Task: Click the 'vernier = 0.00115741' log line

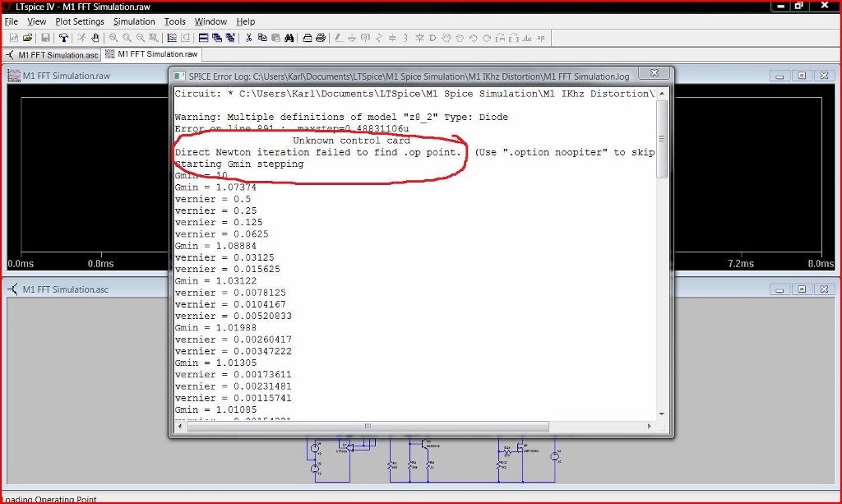Action: (x=233, y=398)
